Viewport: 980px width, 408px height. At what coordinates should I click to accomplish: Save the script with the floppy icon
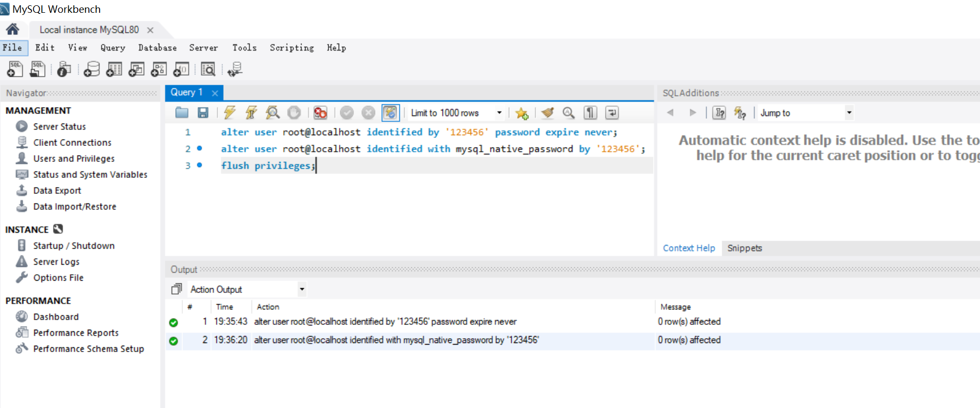tap(203, 112)
